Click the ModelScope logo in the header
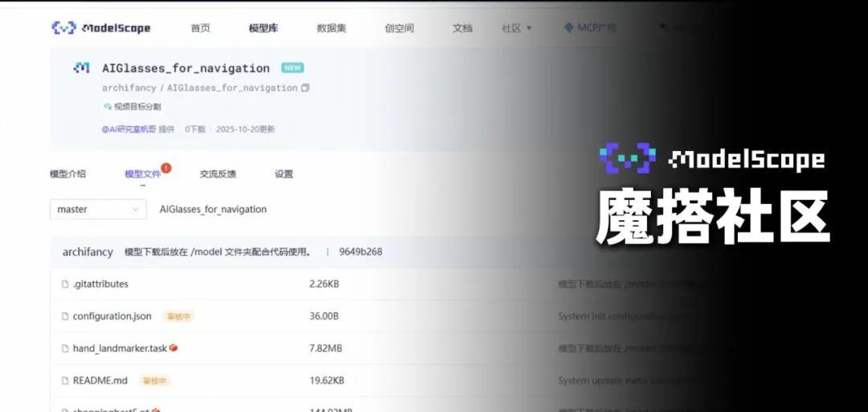Image resolution: width=868 pixels, height=412 pixels. tap(100, 28)
